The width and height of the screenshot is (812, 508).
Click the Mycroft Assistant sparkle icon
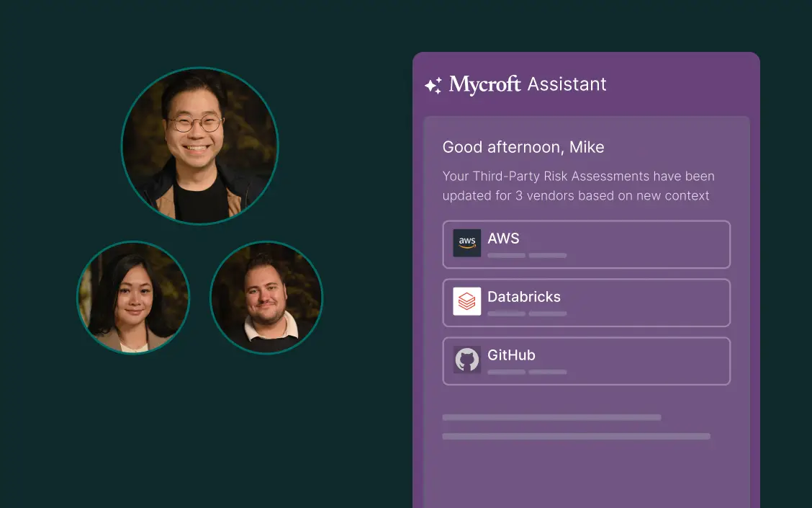pos(433,86)
